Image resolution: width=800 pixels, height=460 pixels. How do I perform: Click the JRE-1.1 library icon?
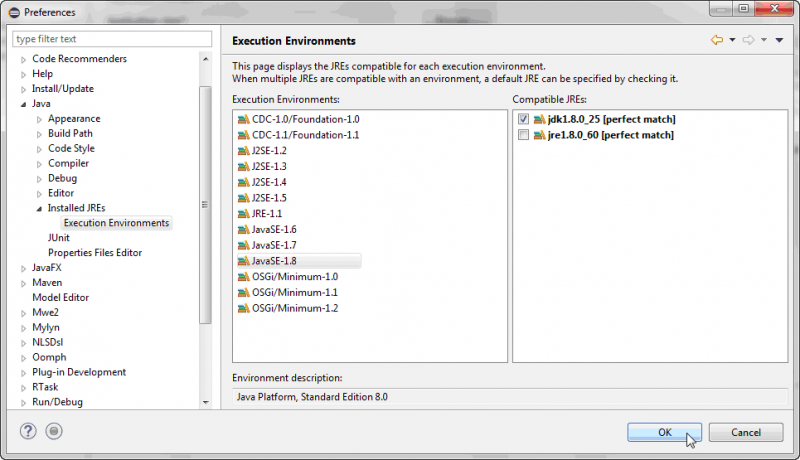(243, 214)
